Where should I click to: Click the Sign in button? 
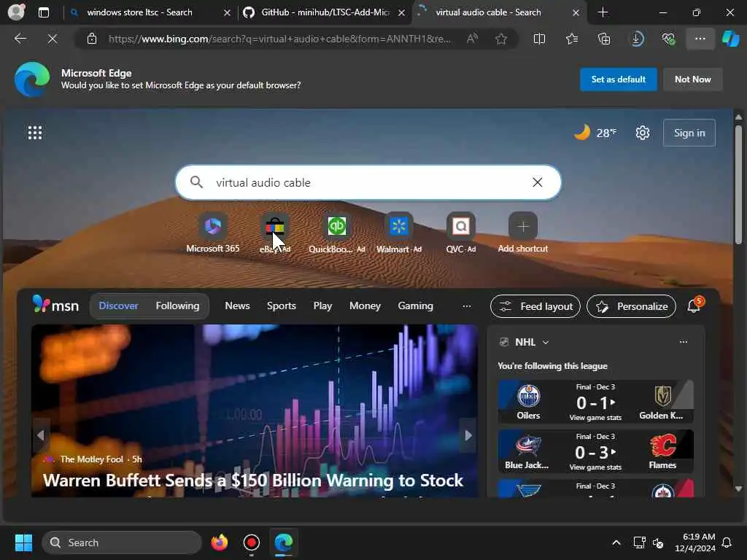point(689,133)
